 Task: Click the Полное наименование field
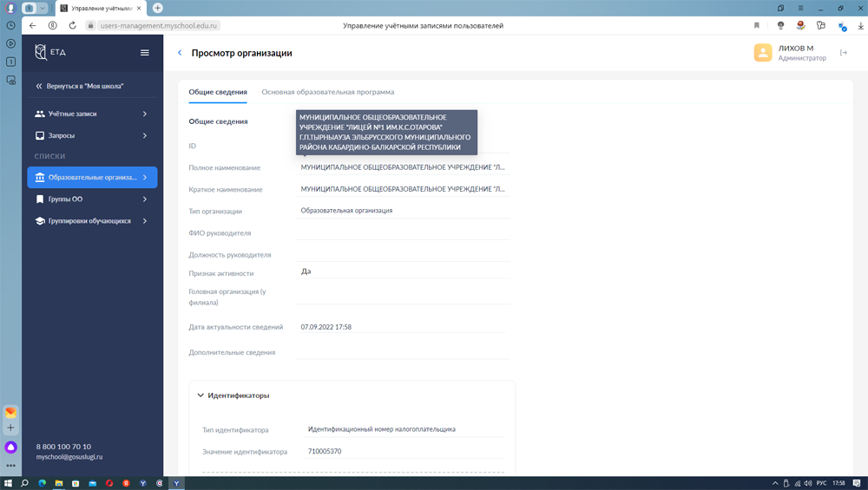[x=402, y=167]
